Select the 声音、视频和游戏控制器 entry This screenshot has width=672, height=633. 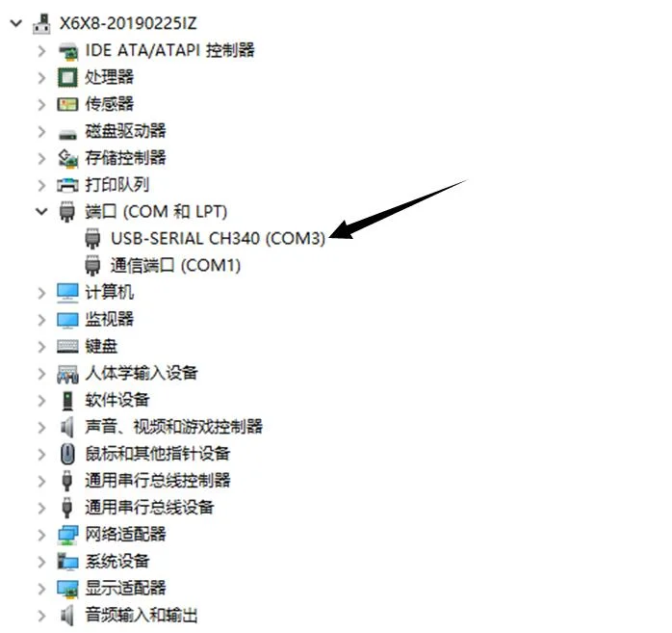[173, 427]
